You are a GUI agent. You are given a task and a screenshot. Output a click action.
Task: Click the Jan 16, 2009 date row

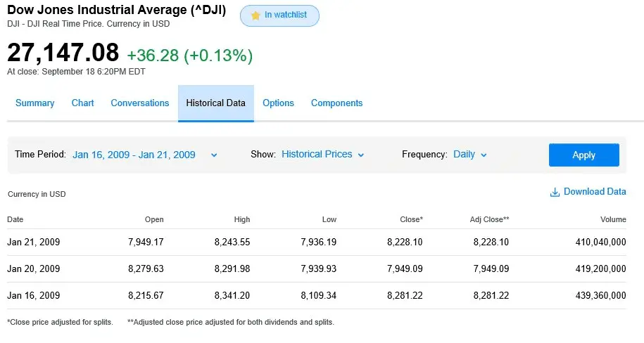coord(34,295)
